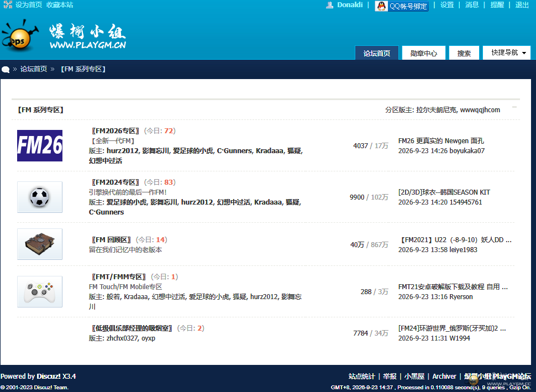Click the 小黑屋 footer link
This screenshot has width=536, height=392.
414,377
